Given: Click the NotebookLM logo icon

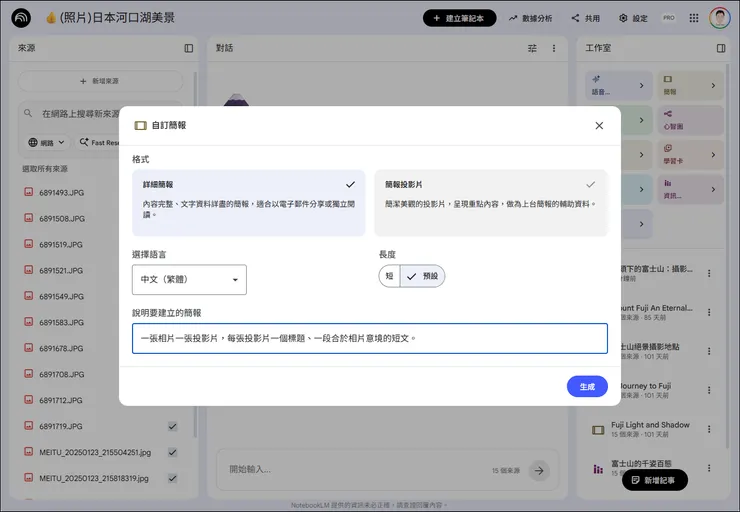Looking at the screenshot, I should [21, 18].
